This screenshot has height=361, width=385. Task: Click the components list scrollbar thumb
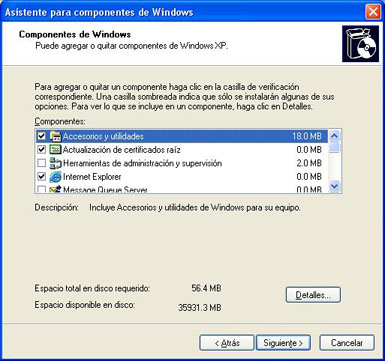[x=334, y=147]
